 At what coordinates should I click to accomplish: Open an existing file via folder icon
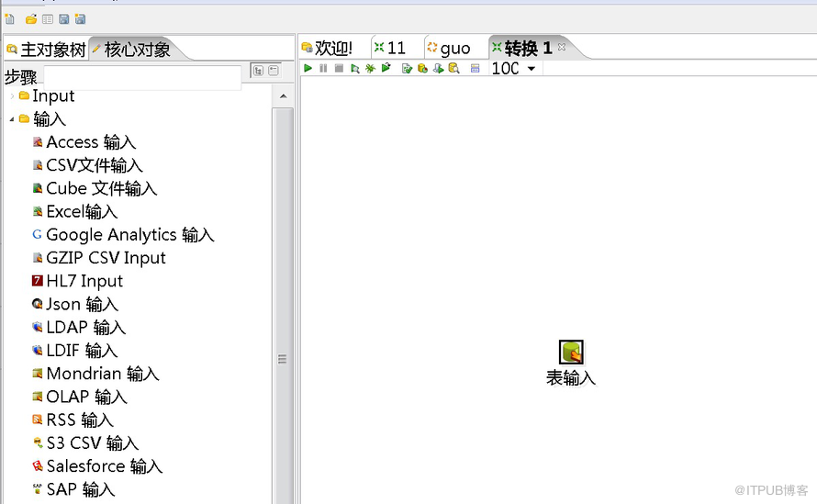pyautogui.click(x=31, y=19)
